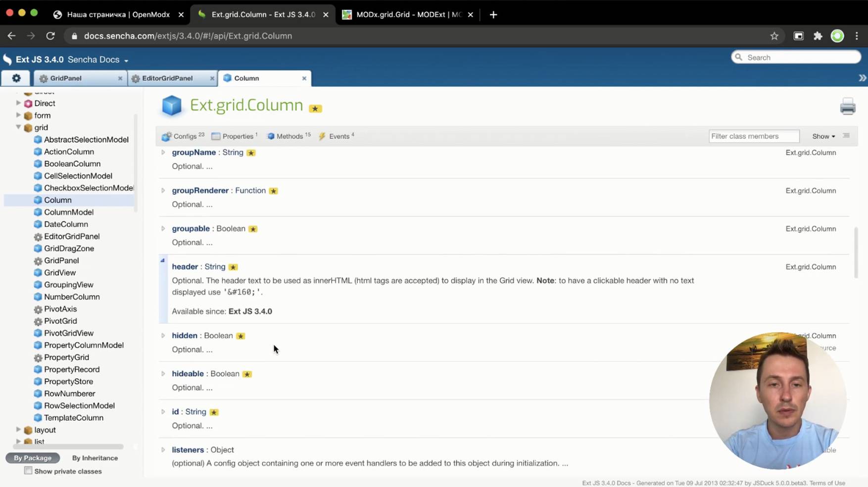Click the Ext.grid.Column link beside groupName
This screenshot has height=487, width=868.
click(811, 152)
